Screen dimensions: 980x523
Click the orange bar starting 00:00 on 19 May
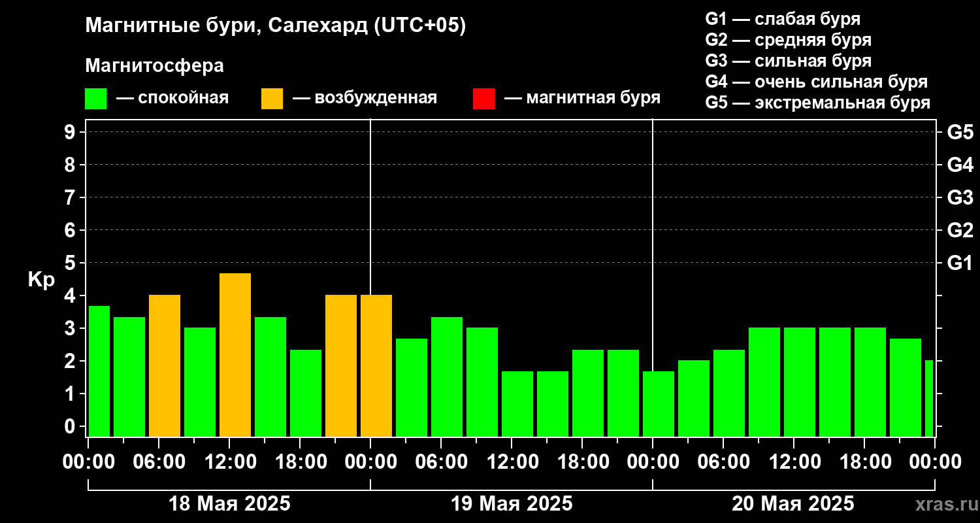pos(376,366)
